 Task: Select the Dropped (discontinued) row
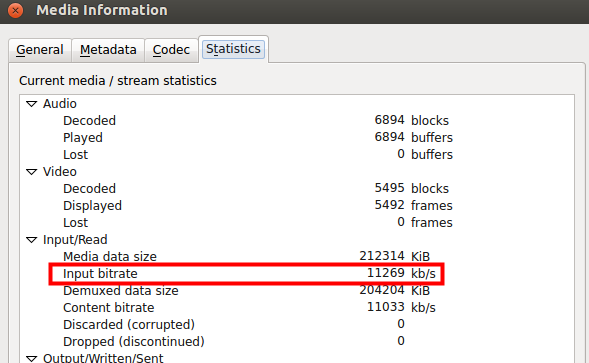[x=297, y=341]
